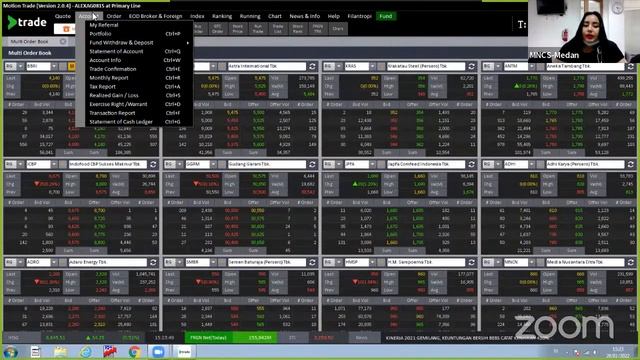Open the Trade List toolbar shortcut
Viewport: 640px width, 360px height.
pos(278,29)
